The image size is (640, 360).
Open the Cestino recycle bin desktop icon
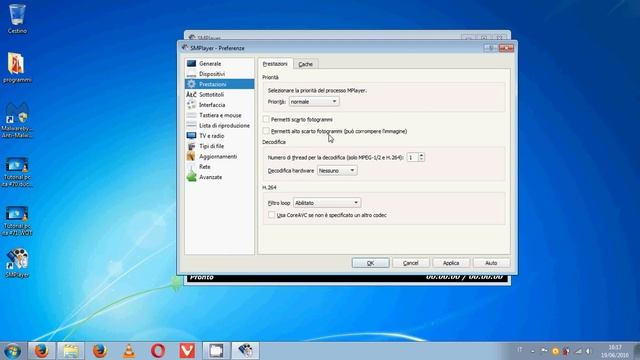[17, 18]
